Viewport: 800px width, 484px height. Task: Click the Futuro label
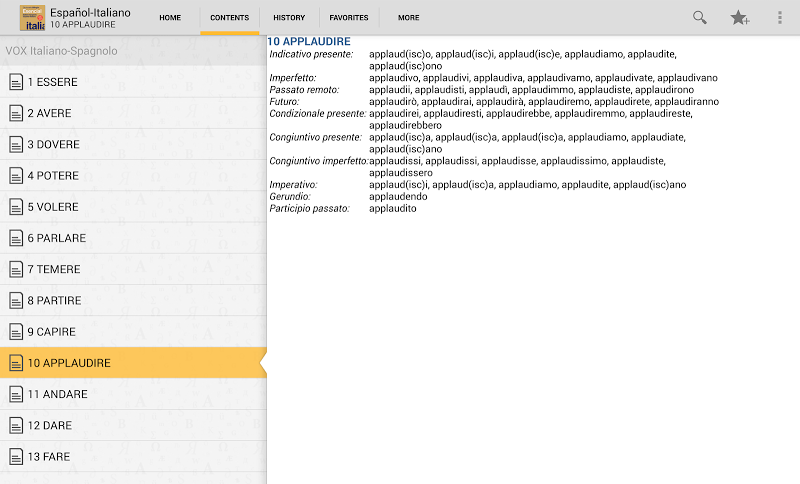click(284, 101)
